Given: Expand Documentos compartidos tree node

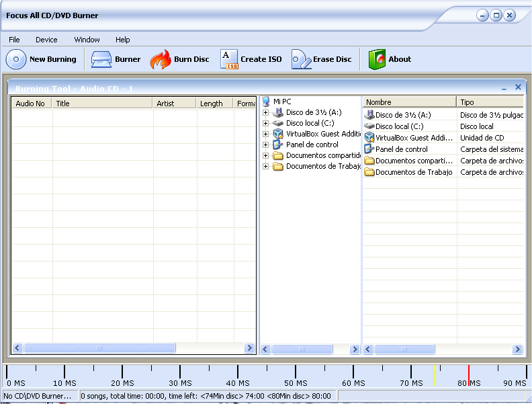Looking at the screenshot, I should [x=265, y=155].
